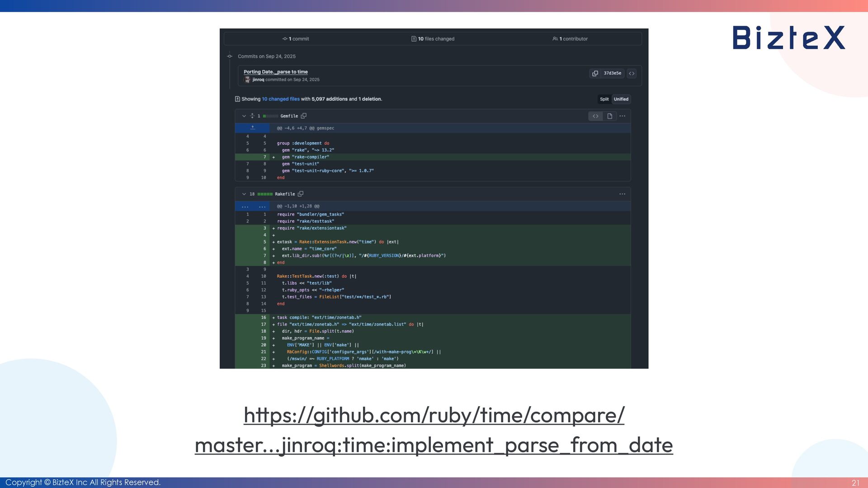Copy the Rakefile file path
Screen dimensions: 868x488
[x=301, y=194]
